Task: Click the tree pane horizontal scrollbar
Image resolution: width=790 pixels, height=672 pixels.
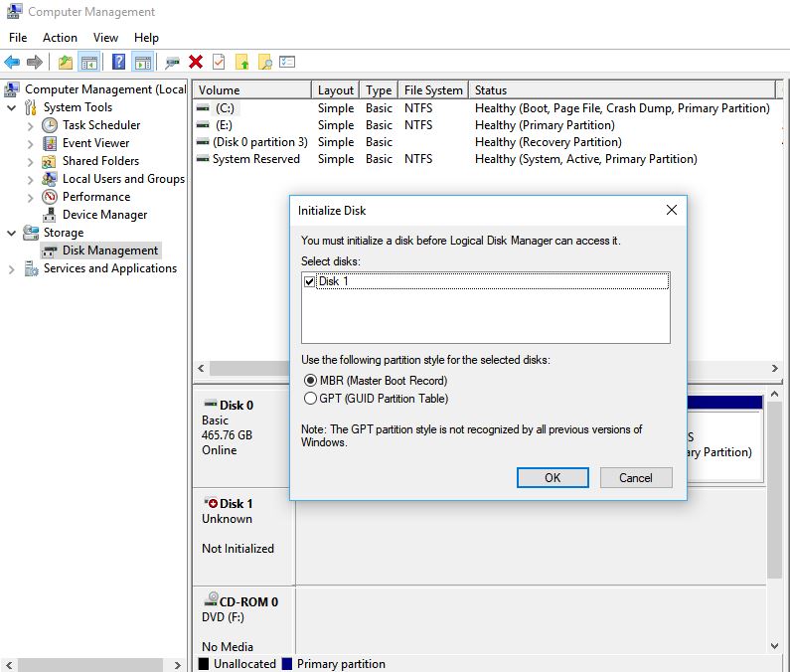Action: click(x=91, y=665)
